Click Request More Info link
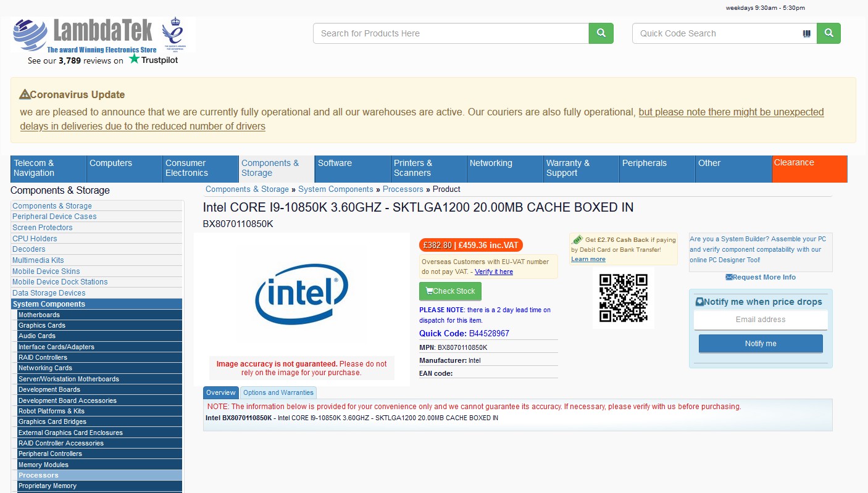Screen dimensions: 868x493 [x=764, y=277]
